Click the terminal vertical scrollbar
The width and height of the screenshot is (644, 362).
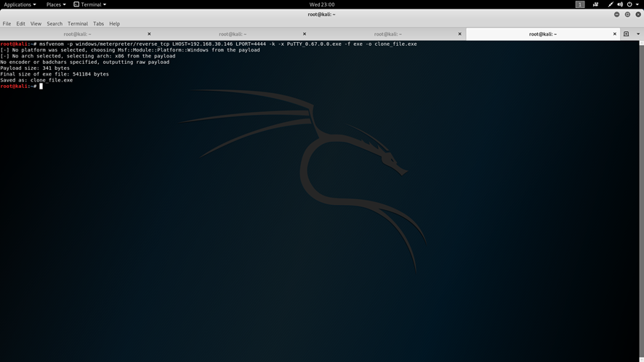tap(642, 201)
